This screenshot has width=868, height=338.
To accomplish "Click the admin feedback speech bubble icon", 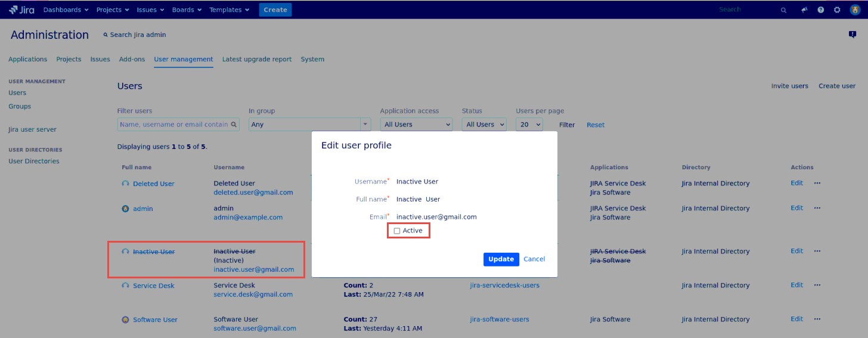I will [x=852, y=35].
